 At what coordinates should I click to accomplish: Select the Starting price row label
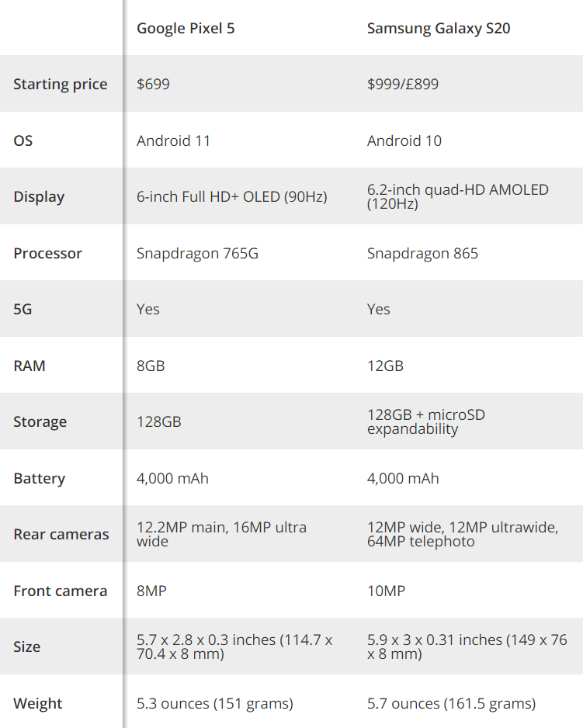coord(61,85)
